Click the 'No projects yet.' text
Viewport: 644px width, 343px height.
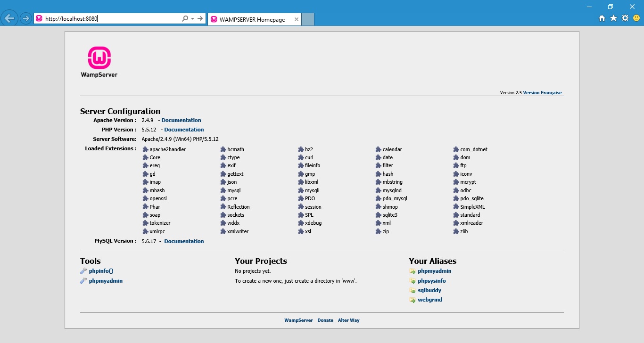click(x=253, y=271)
